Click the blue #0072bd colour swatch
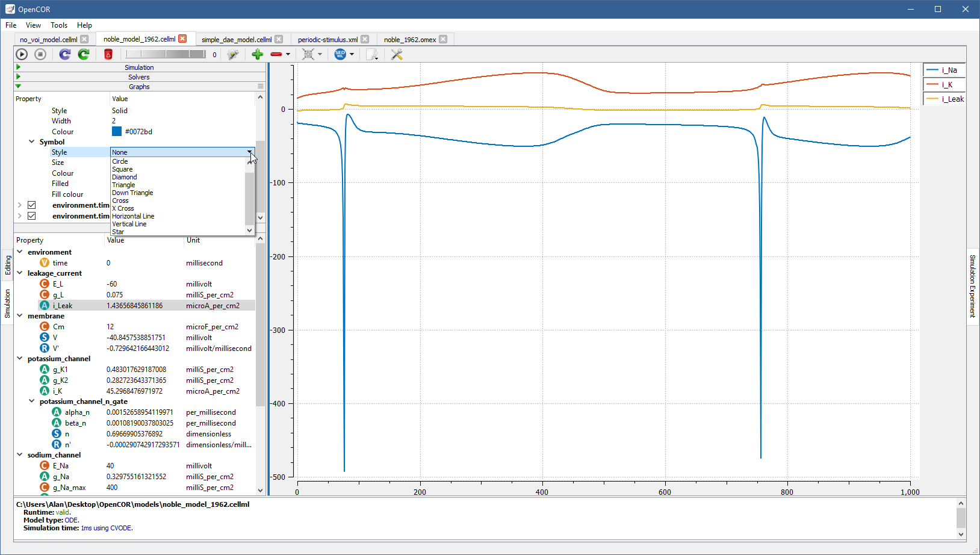980x555 pixels. pos(117,132)
